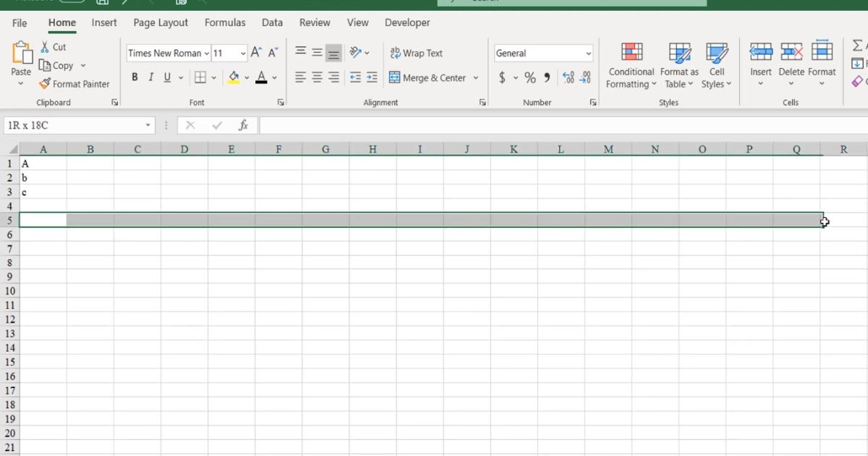
Task: Click the Format as Table button
Action: [679, 65]
